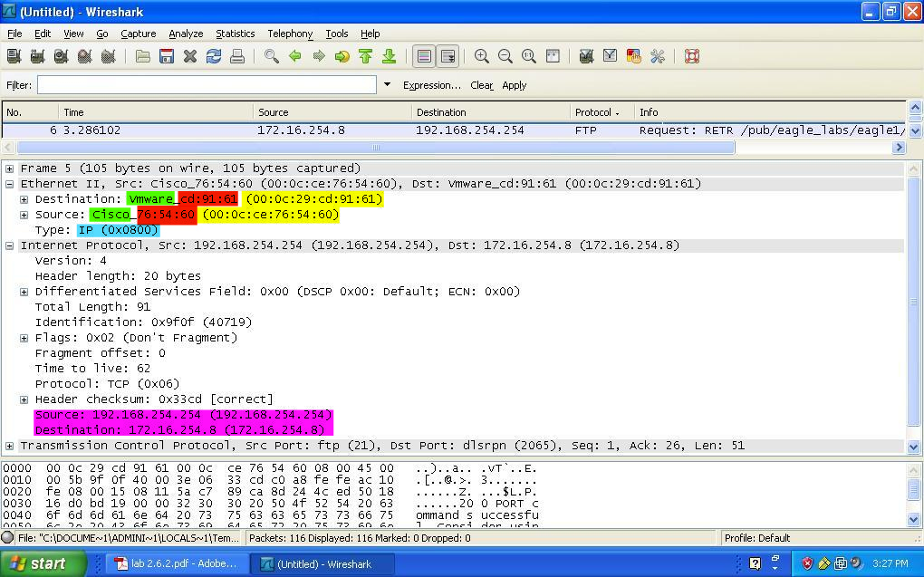The image size is (924, 577).
Task: Open the File menu
Action: point(14,34)
